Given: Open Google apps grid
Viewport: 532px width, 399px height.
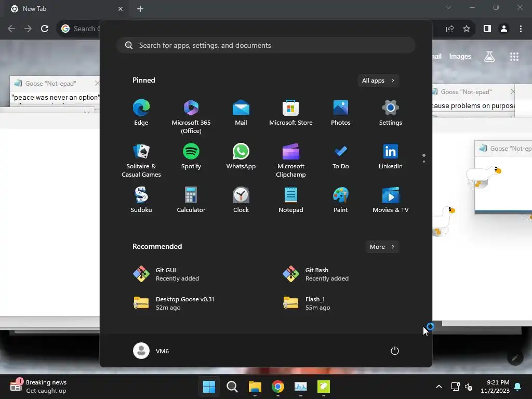Looking at the screenshot, I should point(514,57).
